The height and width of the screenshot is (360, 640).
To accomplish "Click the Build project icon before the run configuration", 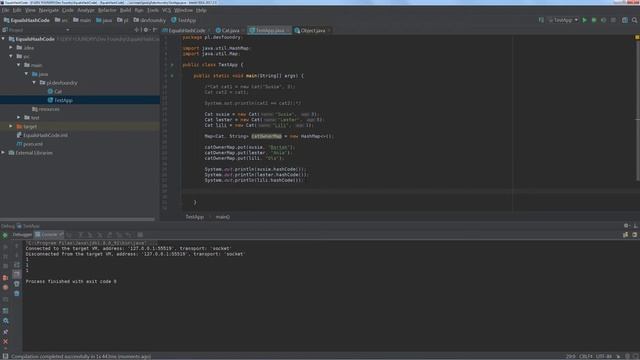I will 541,20.
